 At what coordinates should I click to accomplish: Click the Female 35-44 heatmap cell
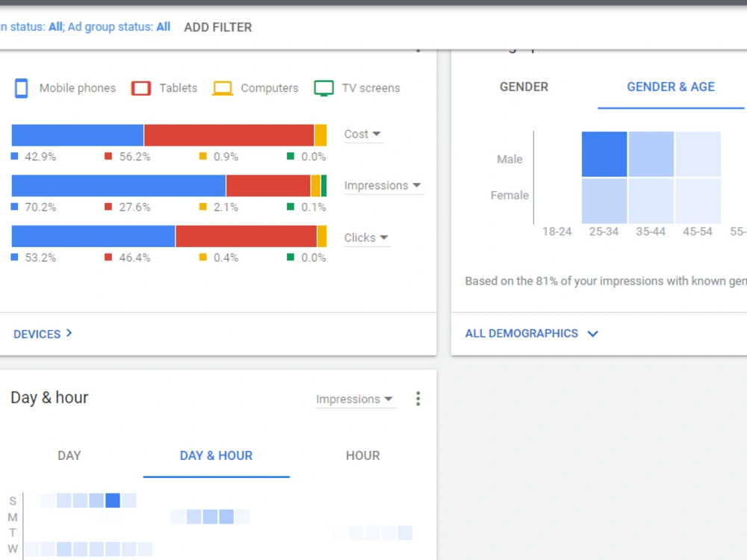click(x=651, y=200)
